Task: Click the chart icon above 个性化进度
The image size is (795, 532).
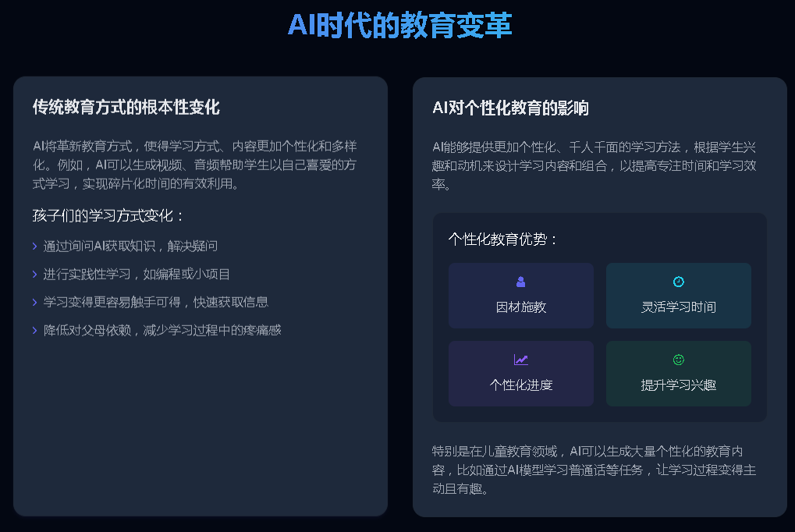Action: click(x=520, y=360)
